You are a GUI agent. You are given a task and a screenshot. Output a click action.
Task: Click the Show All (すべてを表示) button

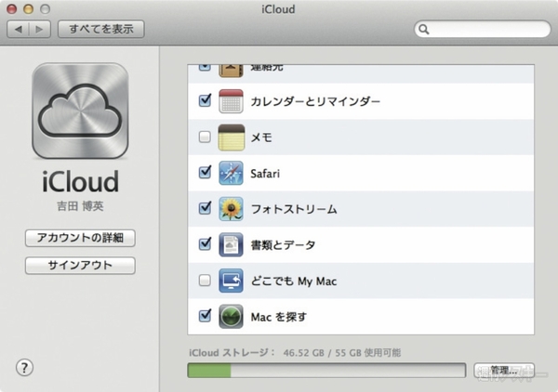[x=101, y=29]
